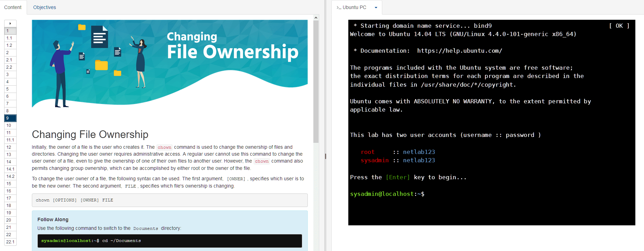Open the Ubuntu PC dropdown arrow
The width and height of the screenshot is (644, 251).
(x=376, y=8)
